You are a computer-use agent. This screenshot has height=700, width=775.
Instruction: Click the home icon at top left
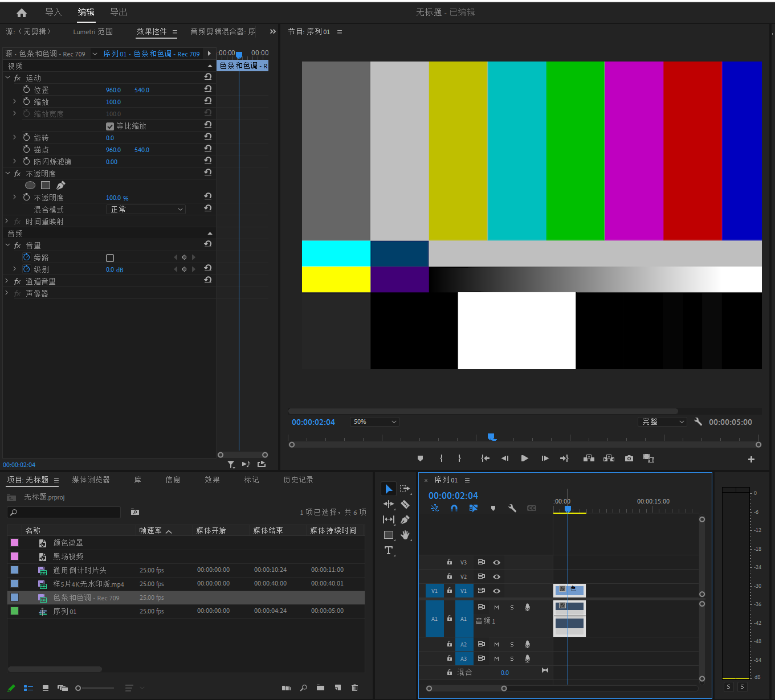(22, 13)
